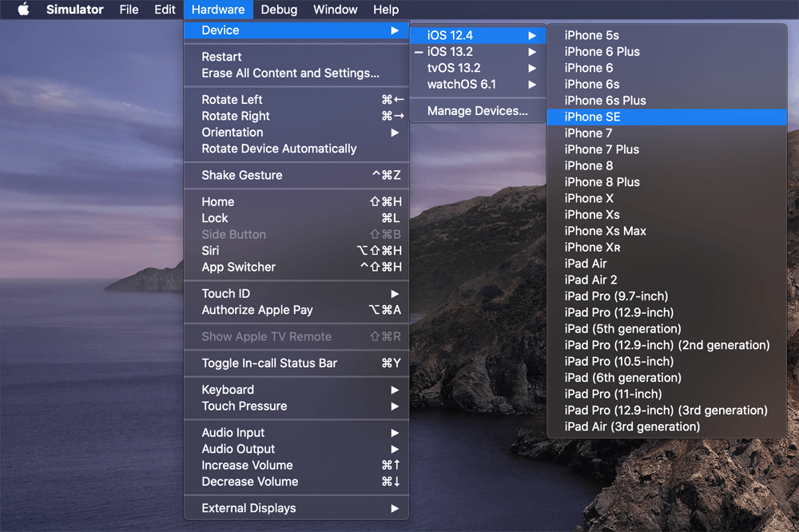
Task: Choose Lock from Hardware menu
Action: click(x=296, y=218)
